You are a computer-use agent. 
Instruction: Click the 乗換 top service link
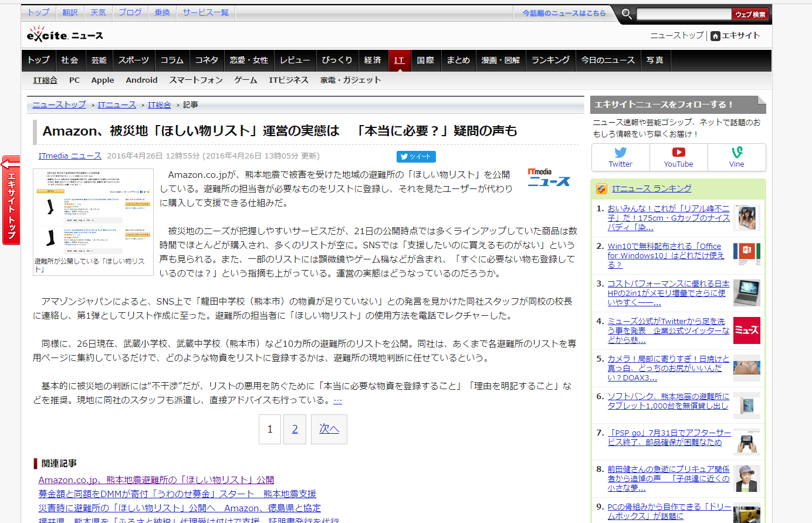[162, 12]
